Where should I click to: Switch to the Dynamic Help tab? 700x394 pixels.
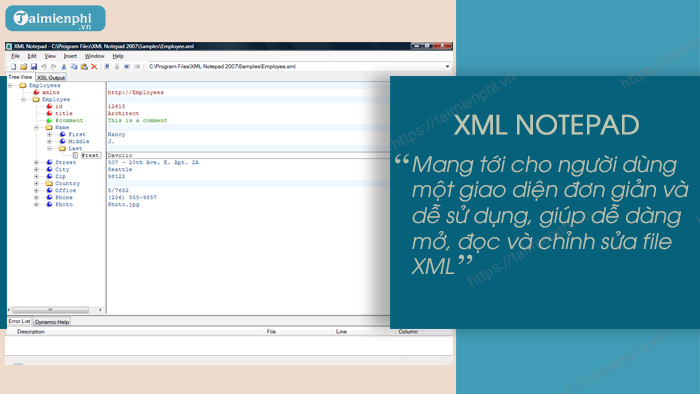(52, 322)
